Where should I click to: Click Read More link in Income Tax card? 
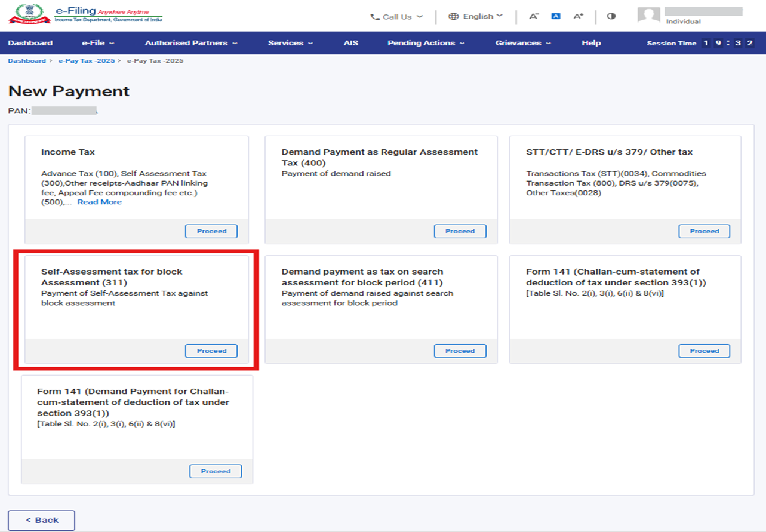[x=99, y=202]
